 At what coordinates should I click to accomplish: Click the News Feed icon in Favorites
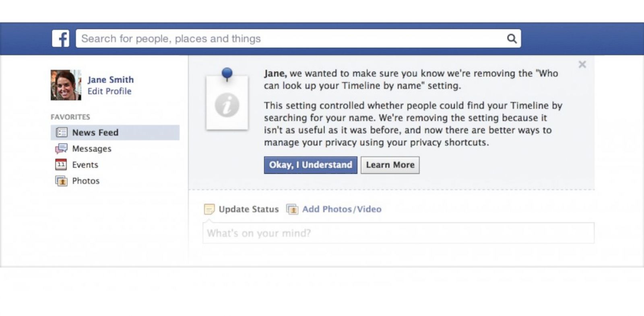coord(61,132)
